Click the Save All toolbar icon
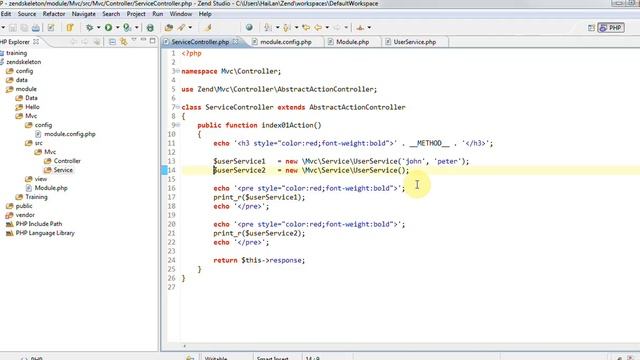This screenshot has width=640, height=360. 24,28
